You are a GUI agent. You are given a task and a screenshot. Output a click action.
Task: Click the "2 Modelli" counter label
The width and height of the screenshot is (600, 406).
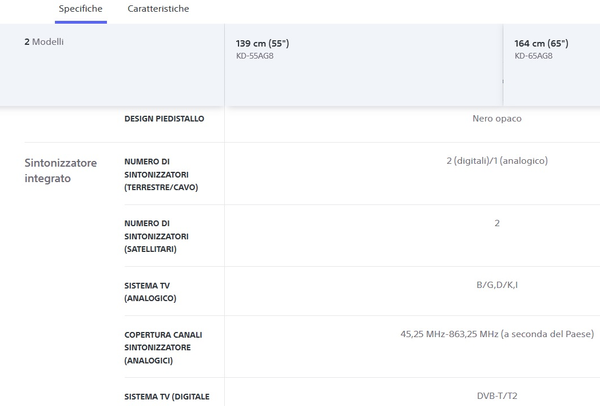coord(44,42)
